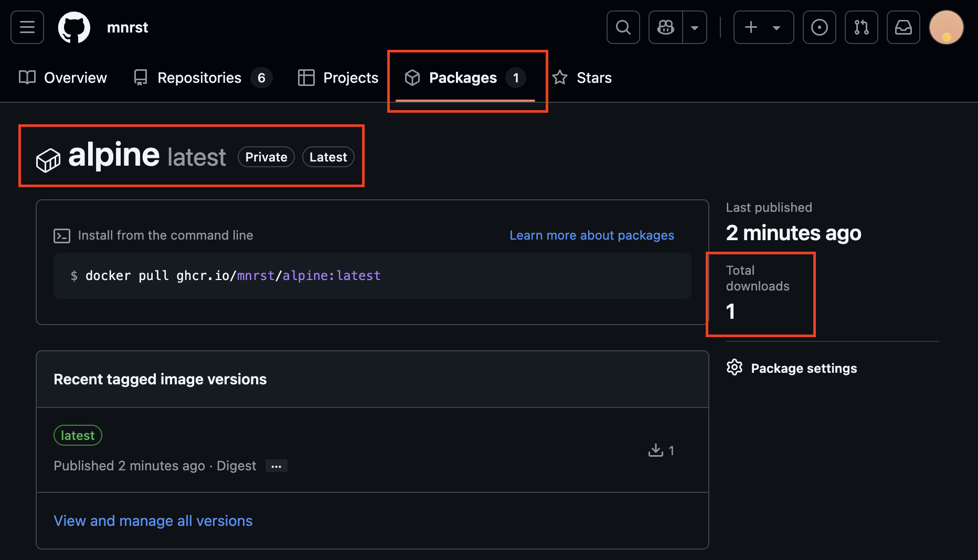Viewport: 978px width, 560px height.
Task: Click the download count icon
Action: click(x=656, y=450)
